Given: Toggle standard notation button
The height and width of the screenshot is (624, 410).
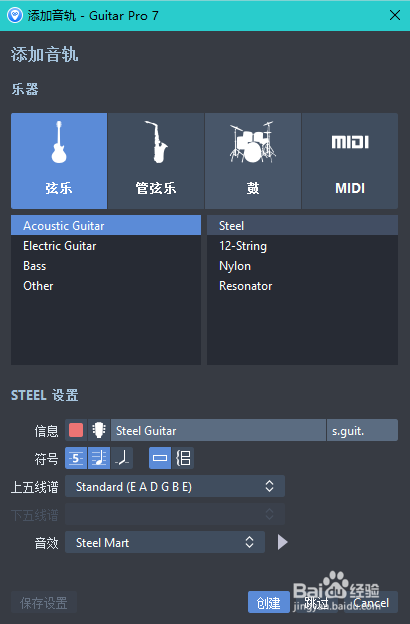Looking at the screenshot, I should point(99,458).
